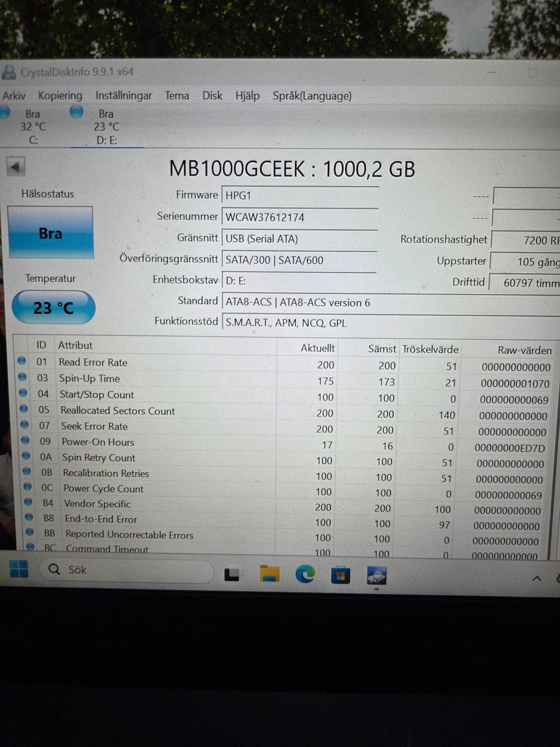Open the Disk menu
Image resolution: width=560 pixels, height=747 pixels.
212,96
